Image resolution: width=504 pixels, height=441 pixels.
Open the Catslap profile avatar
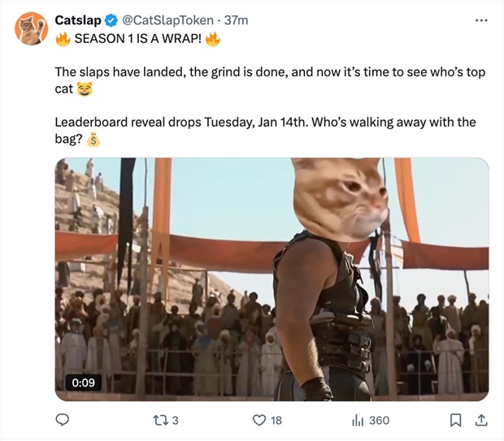(x=30, y=28)
